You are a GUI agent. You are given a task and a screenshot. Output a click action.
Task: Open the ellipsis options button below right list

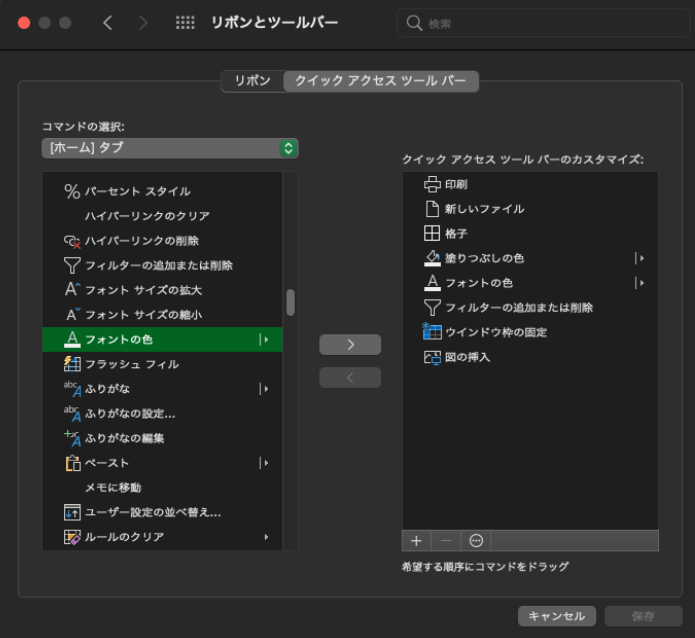(476, 540)
